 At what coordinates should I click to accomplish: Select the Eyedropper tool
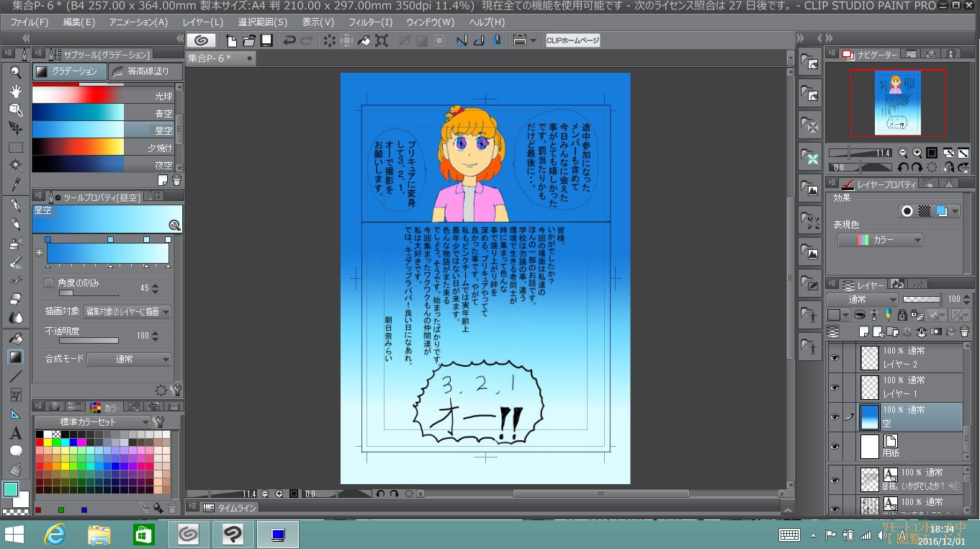(x=15, y=184)
